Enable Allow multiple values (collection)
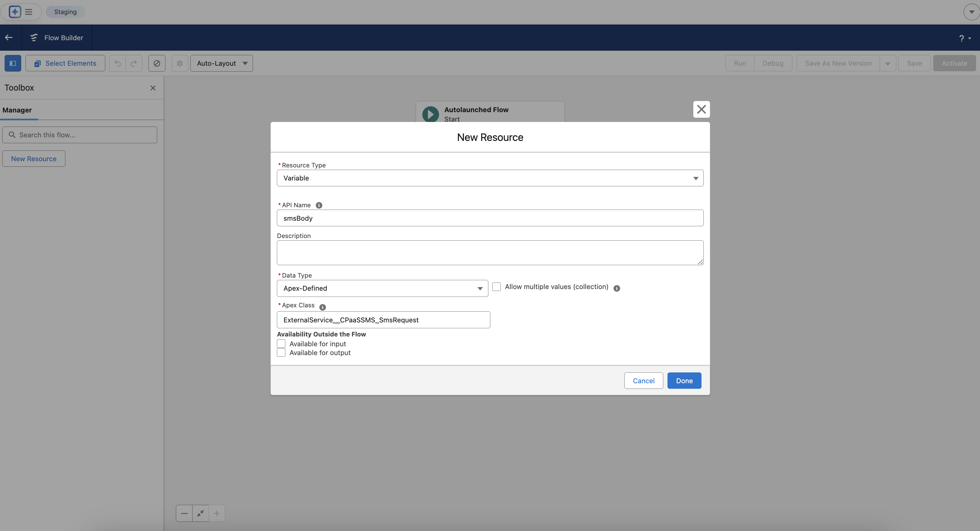This screenshot has height=531, width=980. click(x=497, y=287)
